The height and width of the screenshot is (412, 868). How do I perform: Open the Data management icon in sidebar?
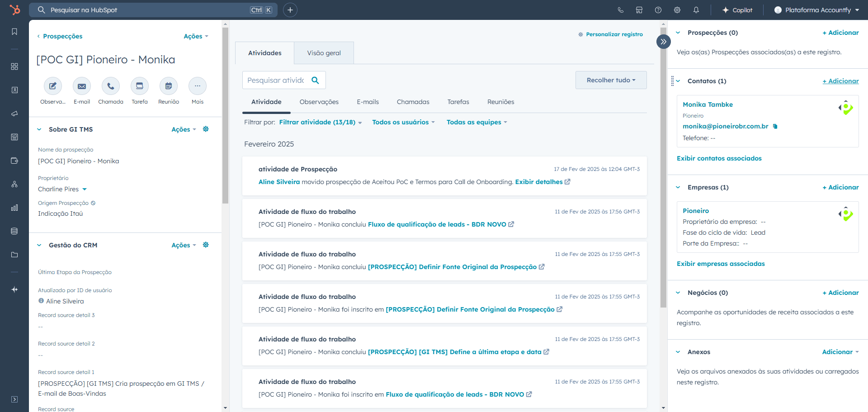pos(14,231)
